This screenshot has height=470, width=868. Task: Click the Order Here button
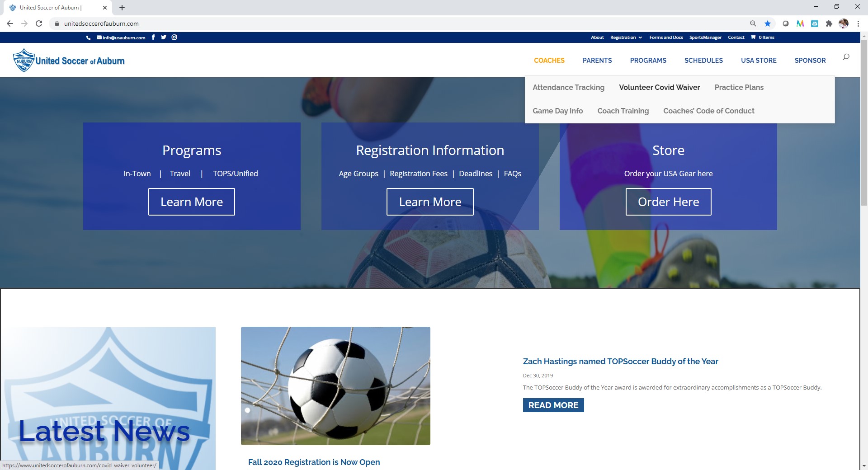[x=668, y=202]
